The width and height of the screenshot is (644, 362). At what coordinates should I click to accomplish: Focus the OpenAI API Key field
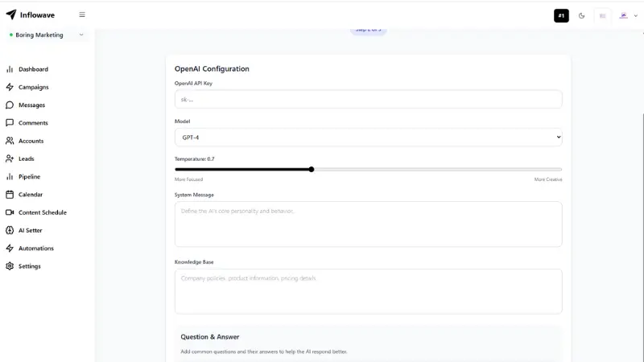click(368, 99)
